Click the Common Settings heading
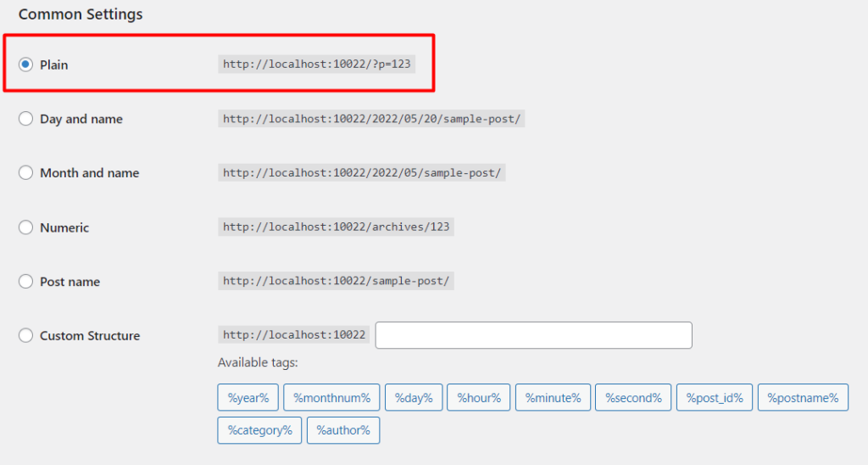Image resolution: width=868 pixels, height=465 pixels. click(x=81, y=14)
